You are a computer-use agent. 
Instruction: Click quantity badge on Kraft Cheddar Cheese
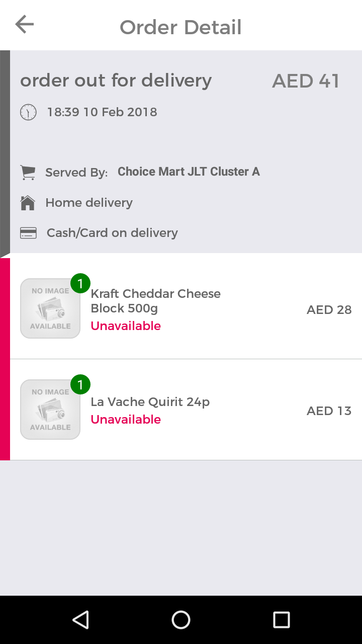pyautogui.click(x=80, y=283)
